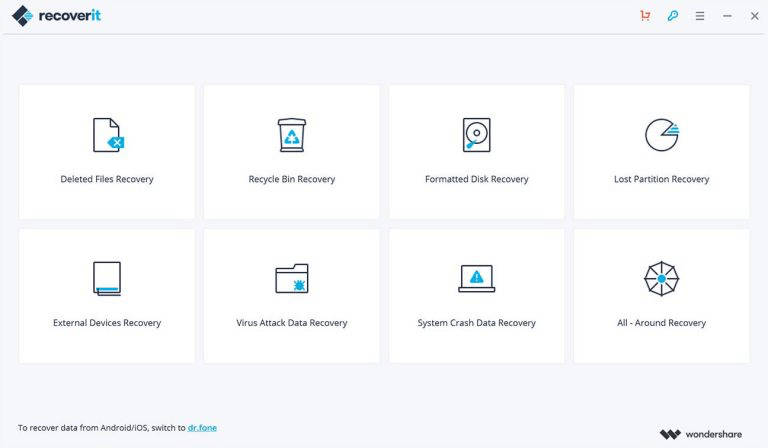
Task: Select the System Crash Data Recovery label
Action: pyautogui.click(x=477, y=323)
